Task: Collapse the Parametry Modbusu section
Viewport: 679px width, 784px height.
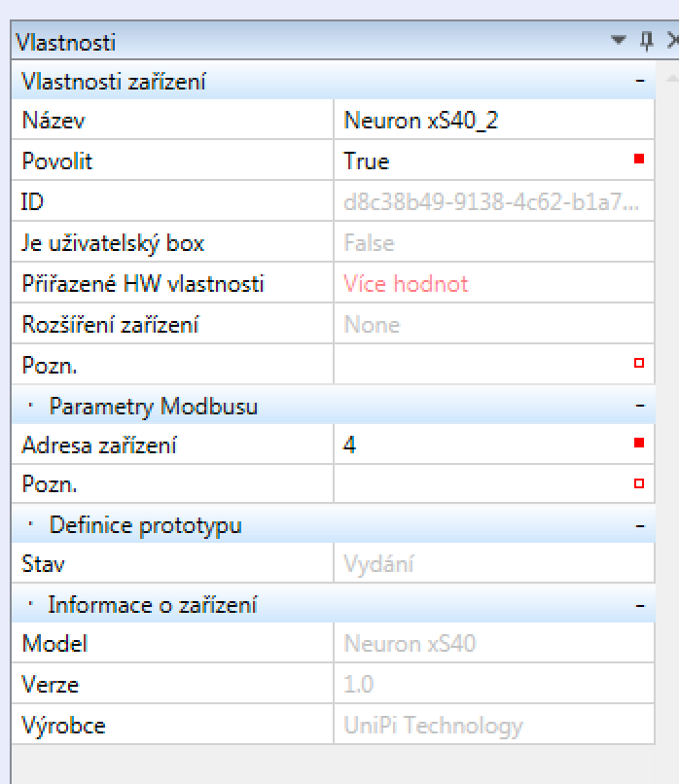Action: (x=639, y=405)
